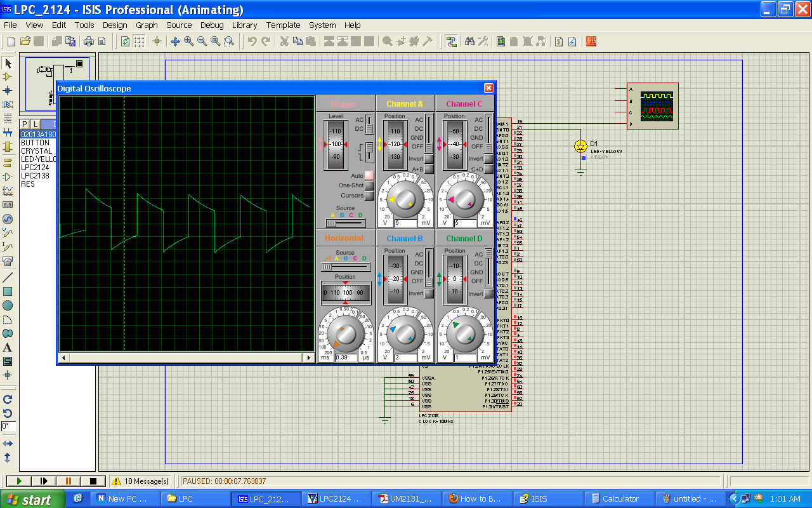This screenshot has width=812, height=508.
Task: Click the Horizontal timebase value field
Action: 347,358
